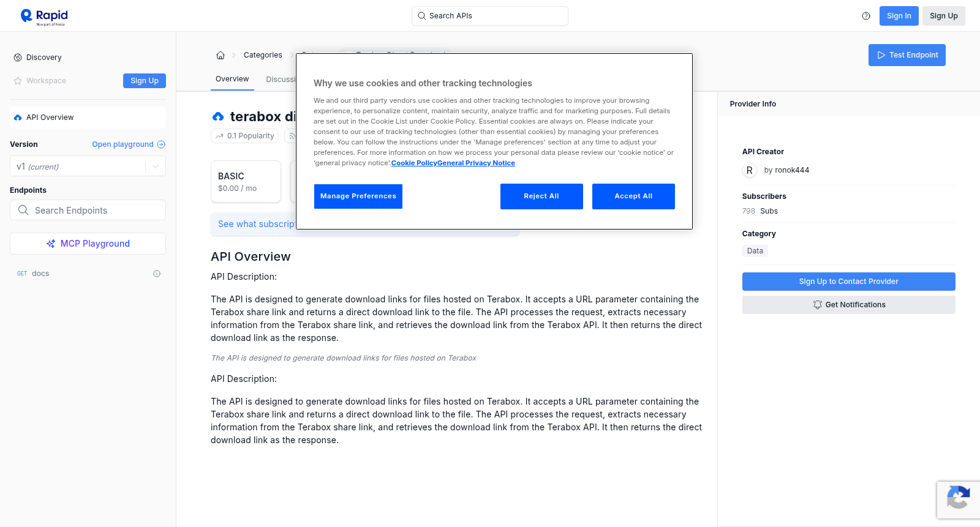The height and width of the screenshot is (527, 980).
Task: Select the BASIC $0.00 plan card
Action: click(246, 182)
